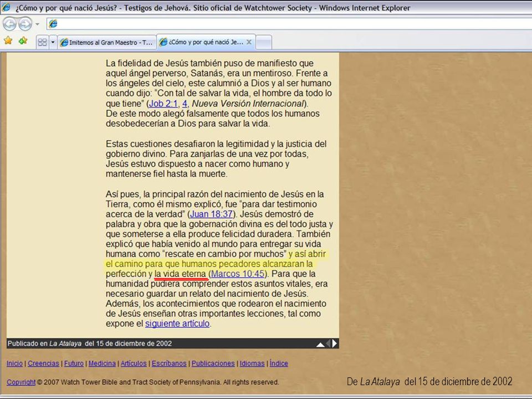Click the underlined words 'la vida eterna'
This screenshot has width=532, height=399.
coord(180,274)
